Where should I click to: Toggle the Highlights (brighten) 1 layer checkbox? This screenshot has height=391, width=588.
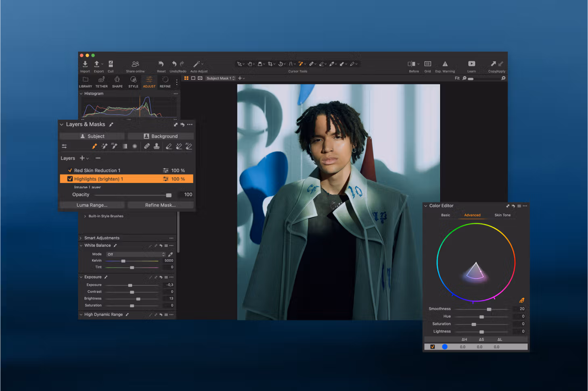point(70,179)
